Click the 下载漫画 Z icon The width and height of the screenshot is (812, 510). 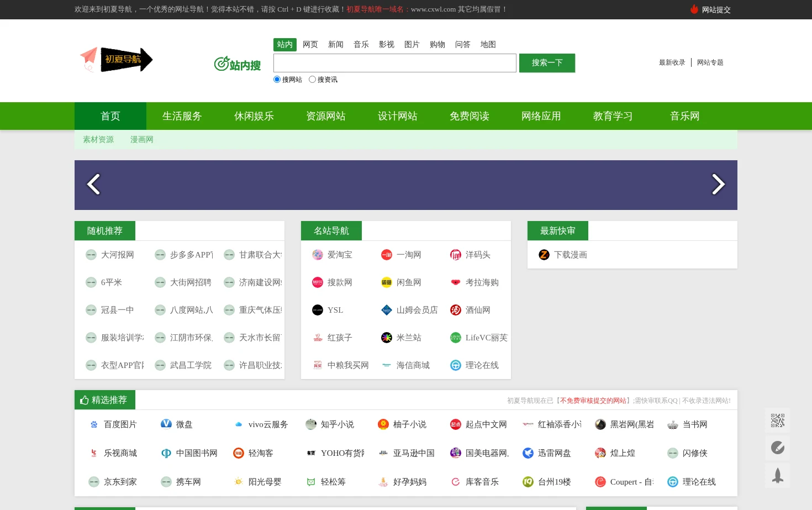click(544, 255)
